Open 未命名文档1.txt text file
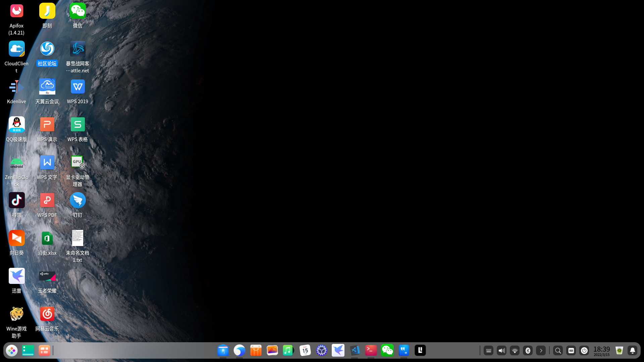 [77, 238]
